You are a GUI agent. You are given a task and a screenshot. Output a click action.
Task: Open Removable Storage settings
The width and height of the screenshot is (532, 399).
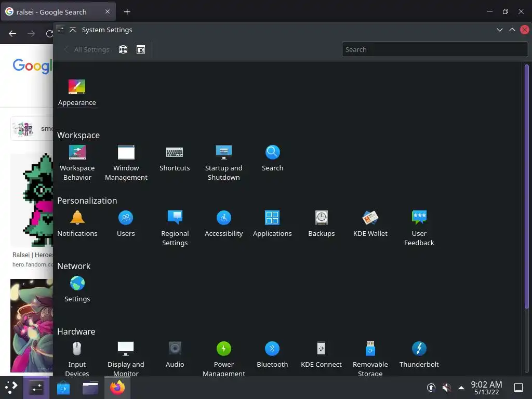click(x=370, y=359)
